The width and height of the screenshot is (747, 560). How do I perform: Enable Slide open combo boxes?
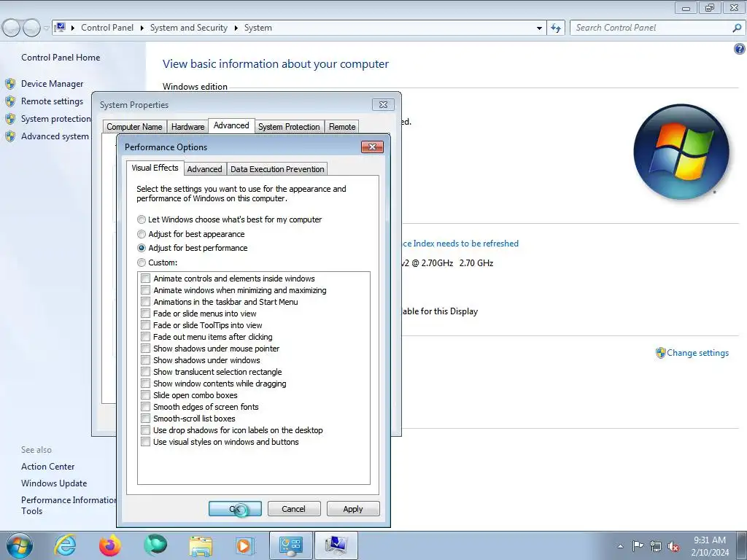146,395
